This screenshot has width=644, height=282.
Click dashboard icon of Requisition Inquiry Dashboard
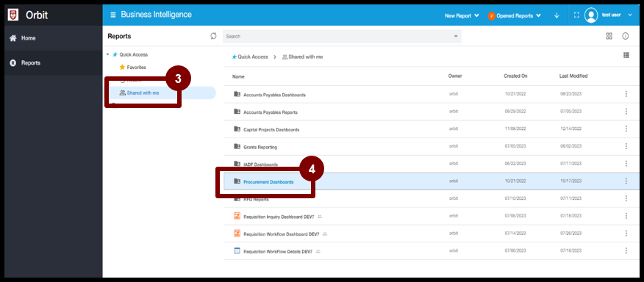[237, 216]
